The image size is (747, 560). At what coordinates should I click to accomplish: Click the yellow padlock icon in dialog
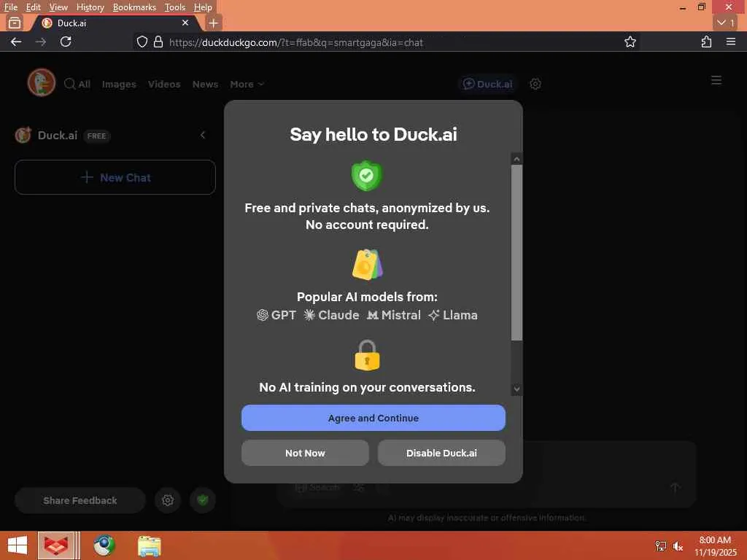[367, 355]
